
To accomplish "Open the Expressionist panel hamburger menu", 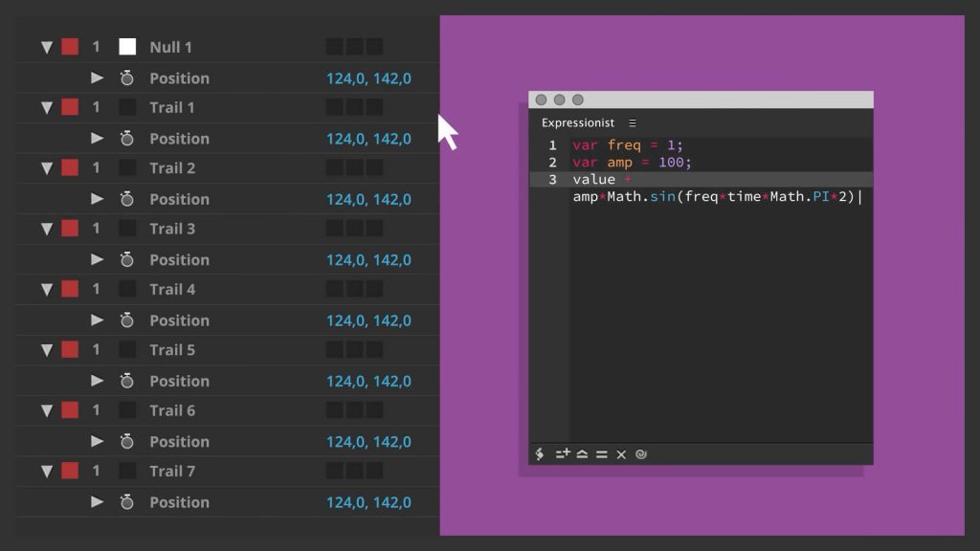I will tap(633, 123).
